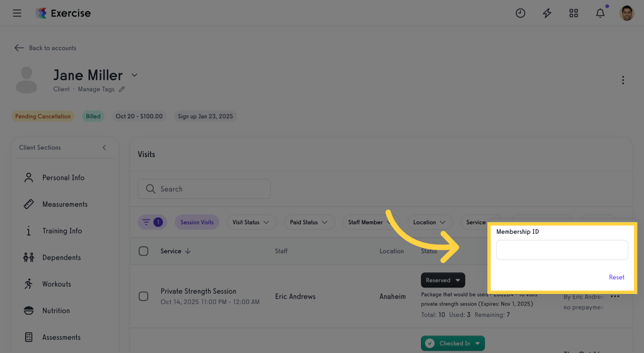Screen dimensions: 644x353
Task: Open the Visit Status dropdown
Action: (x=251, y=222)
